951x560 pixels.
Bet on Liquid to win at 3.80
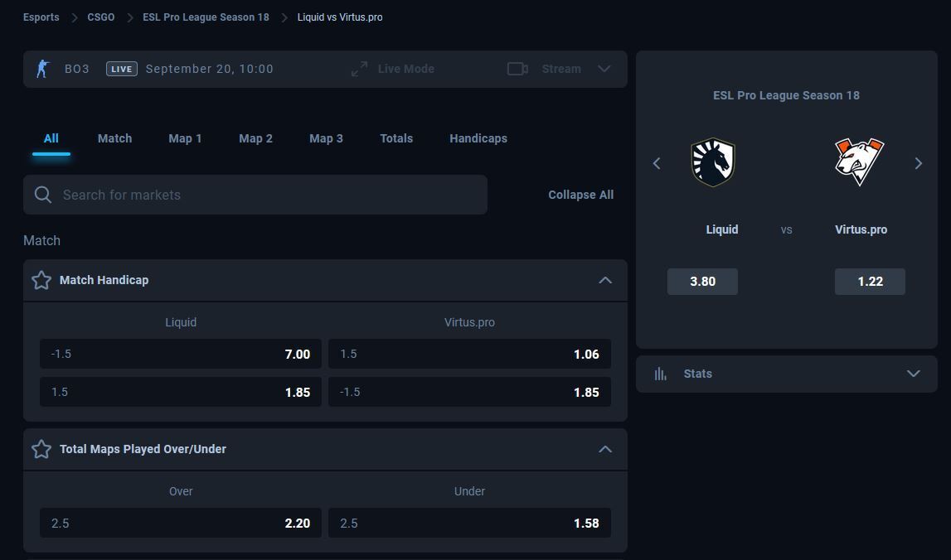click(x=702, y=281)
